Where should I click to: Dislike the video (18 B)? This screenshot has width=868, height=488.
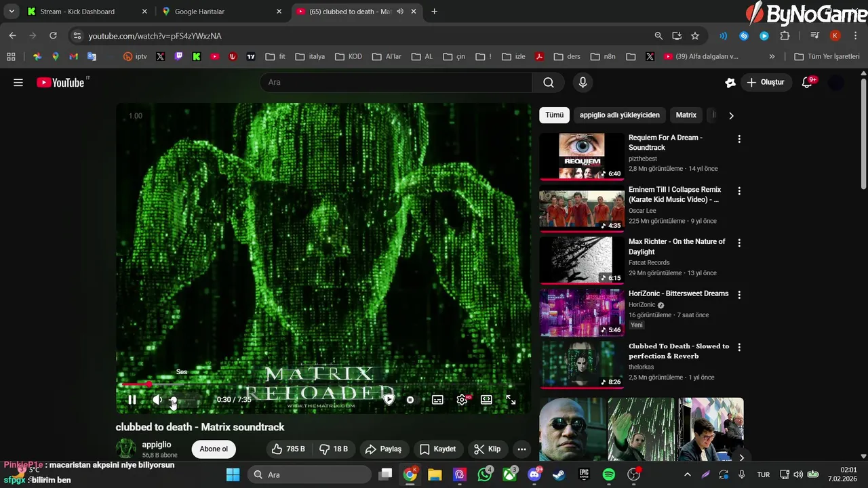click(x=333, y=449)
